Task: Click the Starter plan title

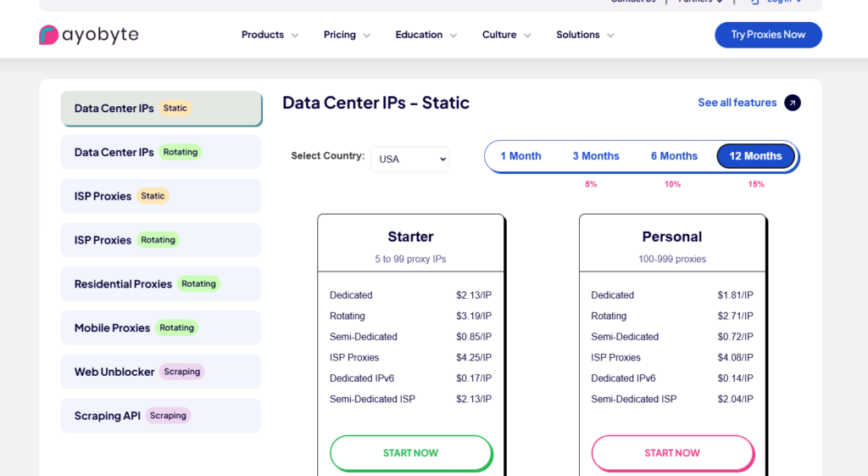Action: tap(410, 237)
